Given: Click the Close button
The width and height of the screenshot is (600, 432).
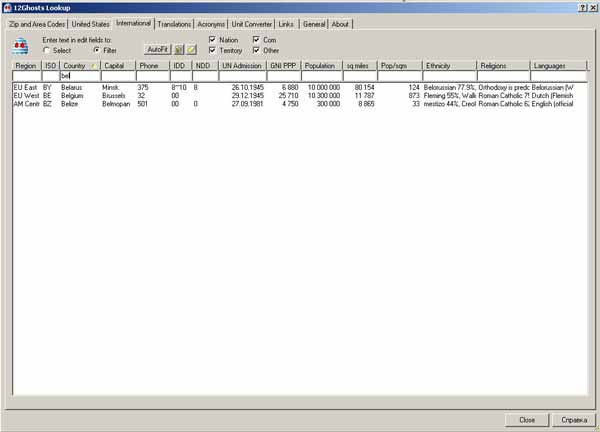Looking at the screenshot, I should (x=527, y=420).
